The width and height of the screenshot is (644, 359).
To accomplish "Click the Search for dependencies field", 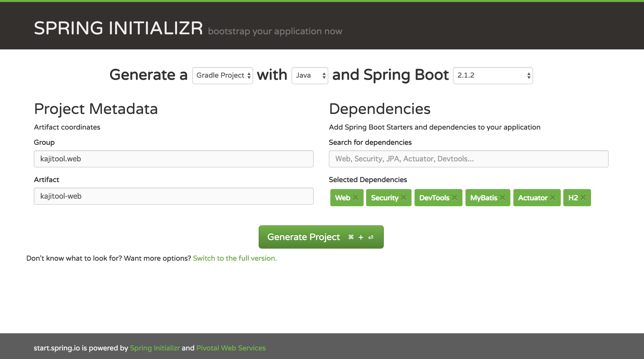I will [469, 159].
